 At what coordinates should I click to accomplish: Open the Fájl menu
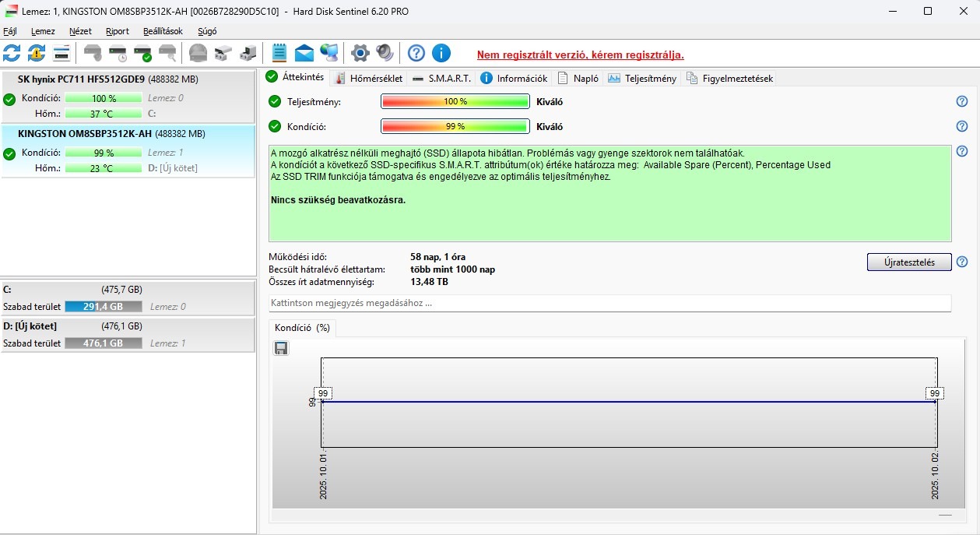coord(10,31)
